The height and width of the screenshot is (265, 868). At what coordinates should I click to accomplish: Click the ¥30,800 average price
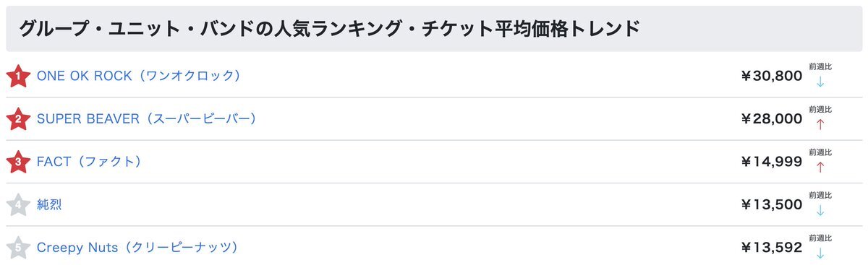pyautogui.click(x=772, y=76)
